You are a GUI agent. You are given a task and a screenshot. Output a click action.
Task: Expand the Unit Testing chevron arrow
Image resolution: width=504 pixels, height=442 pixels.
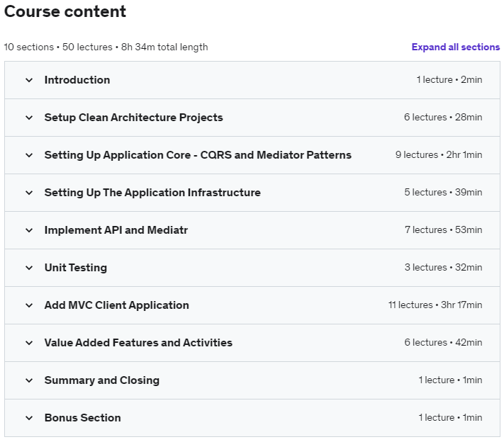pos(29,268)
